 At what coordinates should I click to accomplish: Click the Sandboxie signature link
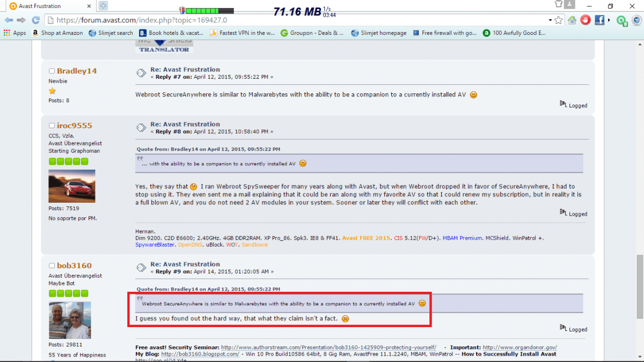pos(254,245)
